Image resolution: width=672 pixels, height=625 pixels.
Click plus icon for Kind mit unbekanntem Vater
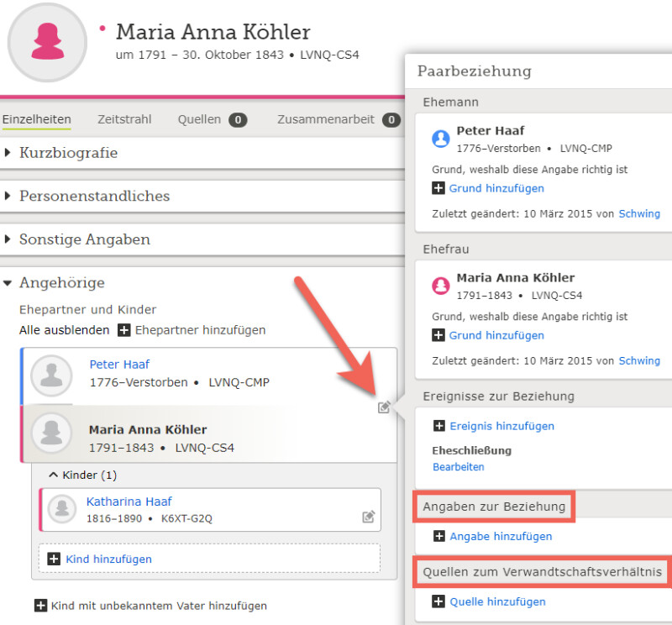pos(40,606)
